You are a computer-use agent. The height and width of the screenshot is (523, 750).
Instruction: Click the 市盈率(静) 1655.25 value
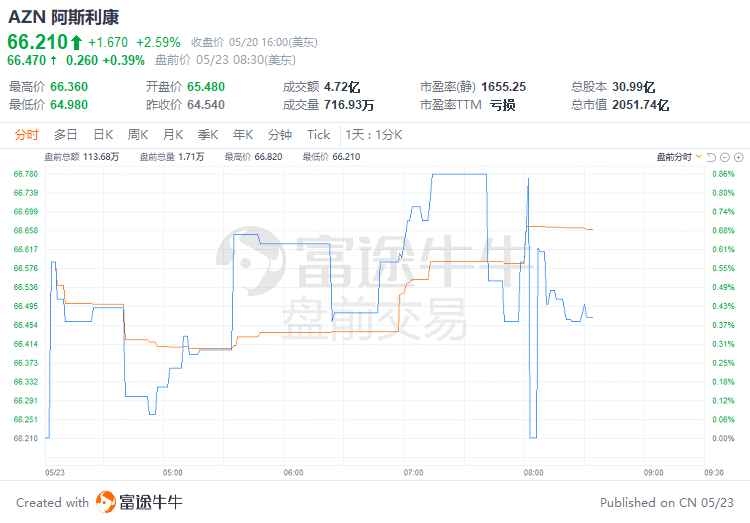(x=503, y=87)
